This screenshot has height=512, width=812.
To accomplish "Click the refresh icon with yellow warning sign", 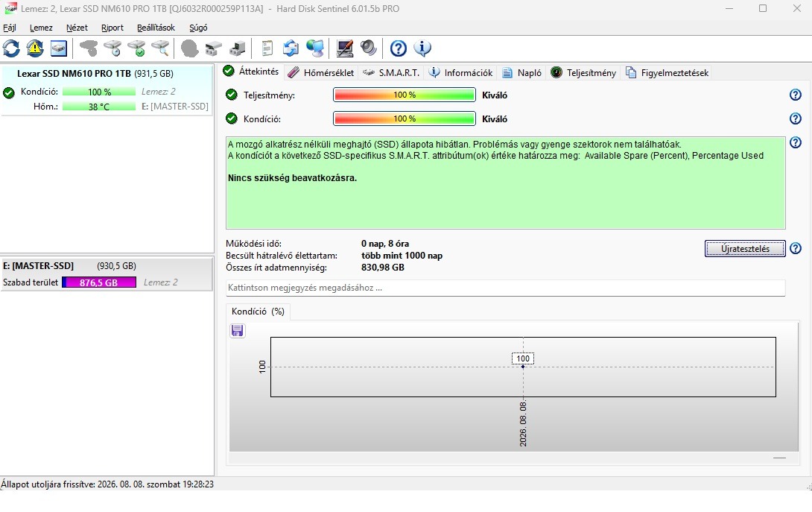I will [x=35, y=48].
